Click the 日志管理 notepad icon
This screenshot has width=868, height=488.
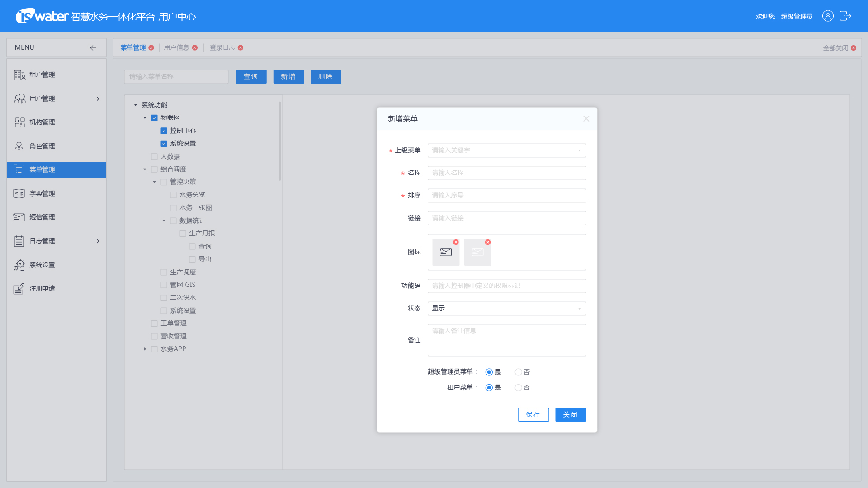coord(19,241)
